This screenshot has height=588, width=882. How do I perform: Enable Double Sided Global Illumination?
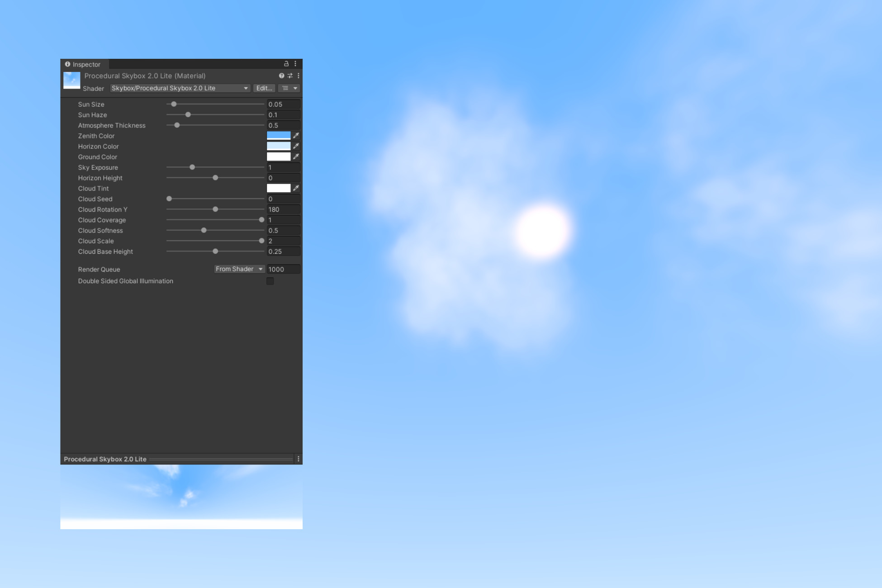tap(270, 281)
